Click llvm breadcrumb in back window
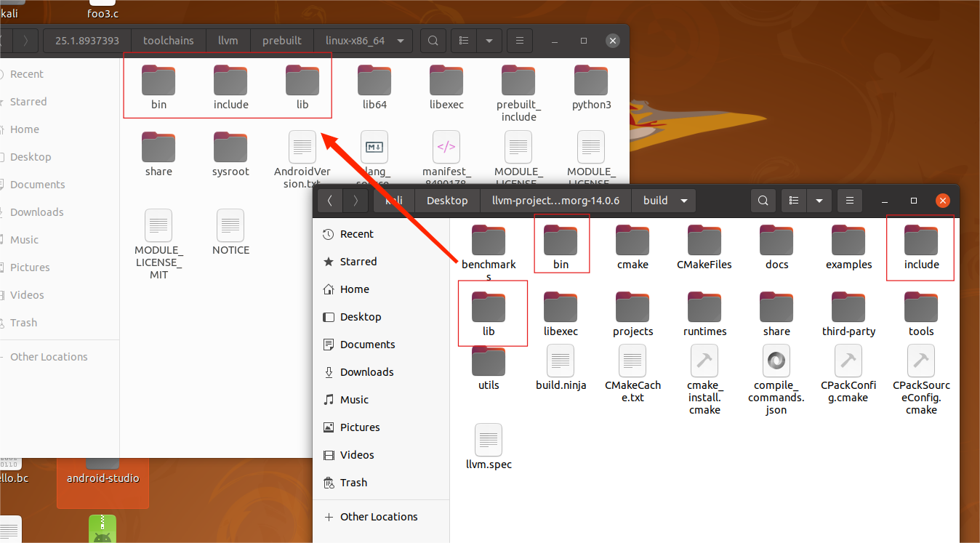Screen dimensions: 980x543 click(228, 41)
